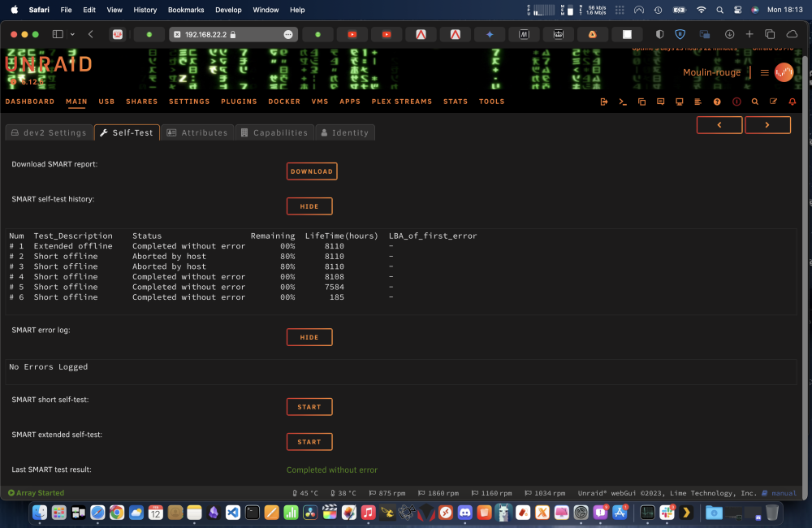This screenshot has width=812, height=528.
Task: Download the SMART report
Action: click(312, 171)
